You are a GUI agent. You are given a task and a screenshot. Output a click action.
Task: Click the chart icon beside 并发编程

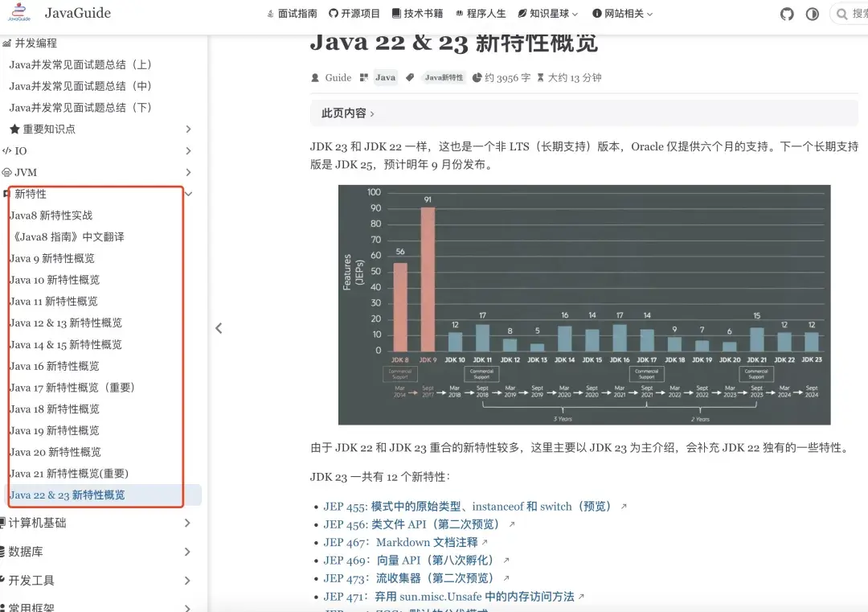(x=7, y=43)
